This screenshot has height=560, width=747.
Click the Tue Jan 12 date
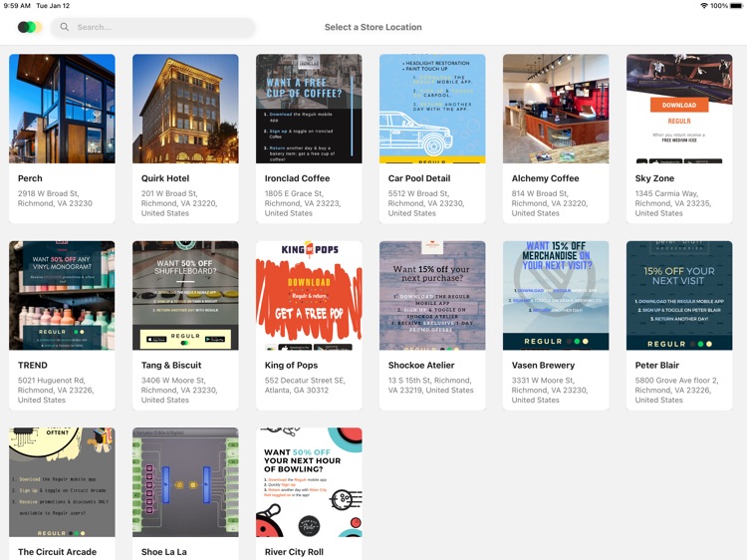click(x=53, y=6)
